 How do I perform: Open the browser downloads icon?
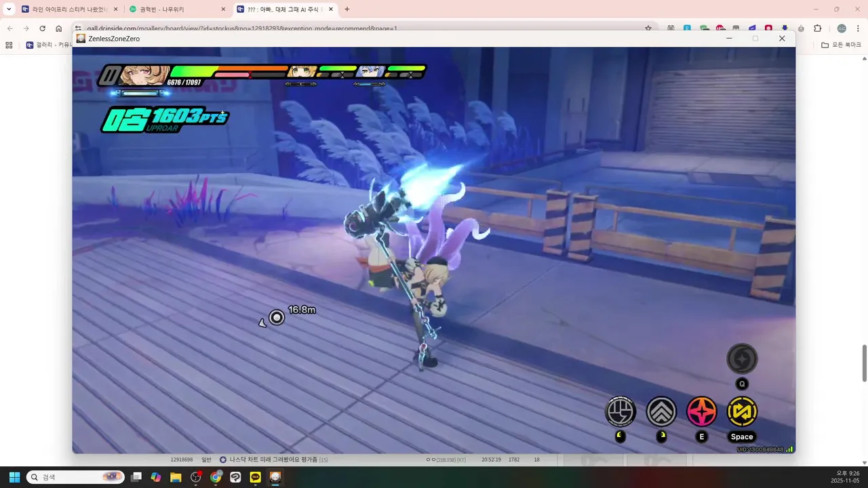(x=785, y=28)
